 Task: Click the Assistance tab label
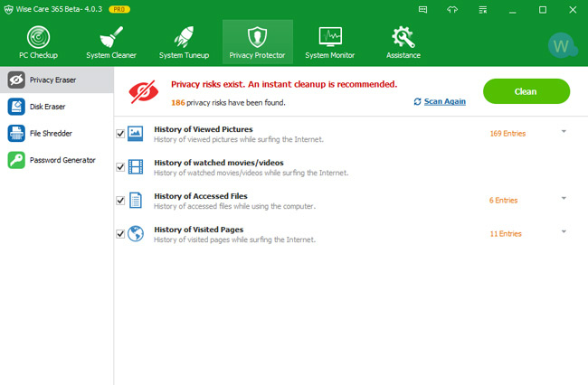point(403,55)
